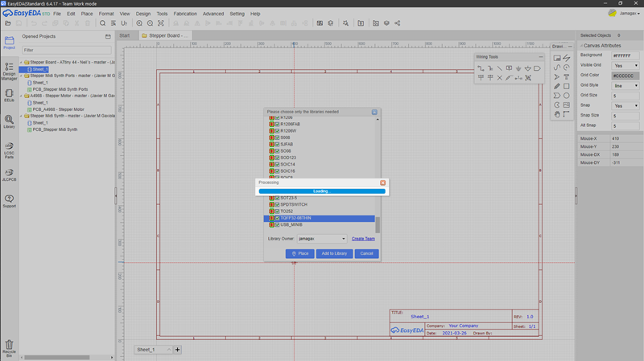644x361 pixels.
Task: Choose the Sheet Setting drawing tool
Action: [557, 58]
